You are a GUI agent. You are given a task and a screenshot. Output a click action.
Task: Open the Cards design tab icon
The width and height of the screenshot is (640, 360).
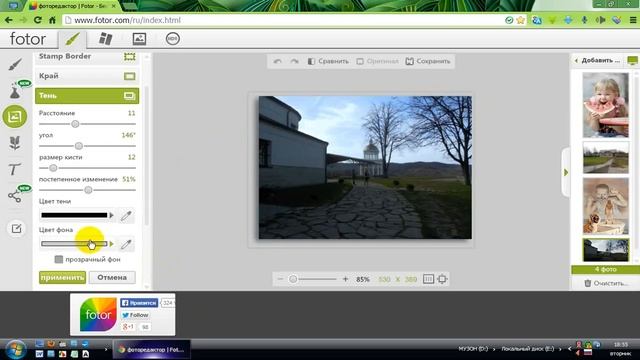click(139, 39)
